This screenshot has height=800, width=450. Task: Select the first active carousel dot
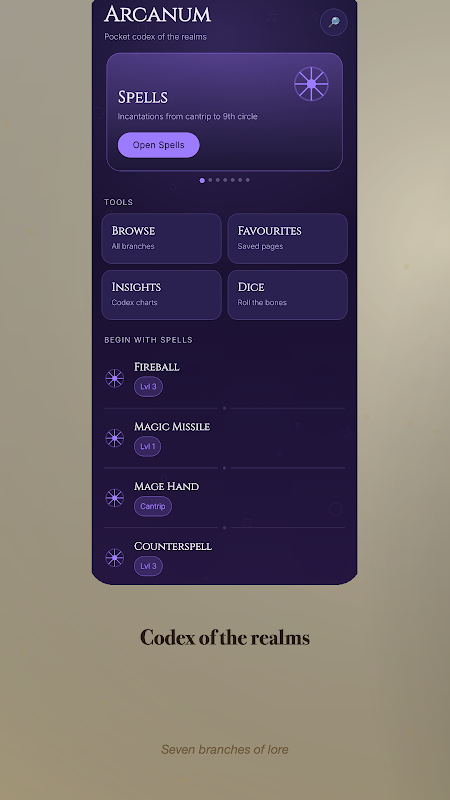[202, 180]
